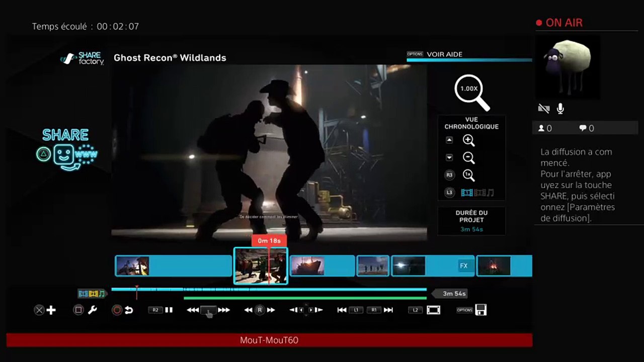Toggle the broadcast microphone icon

pyautogui.click(x=560, y=109)
